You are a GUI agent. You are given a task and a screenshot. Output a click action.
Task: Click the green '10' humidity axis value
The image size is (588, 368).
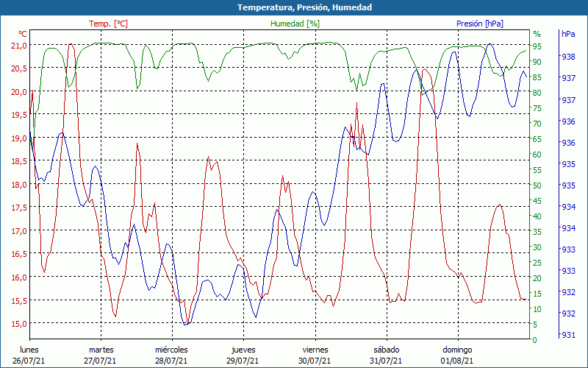[x=537, y=309]
